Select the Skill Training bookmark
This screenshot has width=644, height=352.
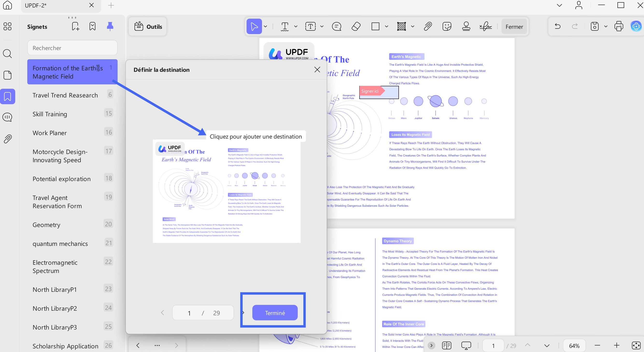coord(72,114)
